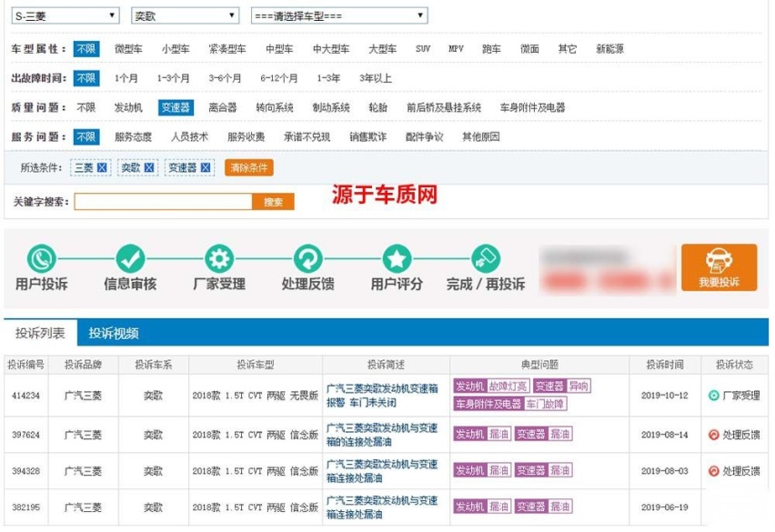Open the 请选择车型 model dropdown
Screen dimensions: 775x532
pos(339,15)
